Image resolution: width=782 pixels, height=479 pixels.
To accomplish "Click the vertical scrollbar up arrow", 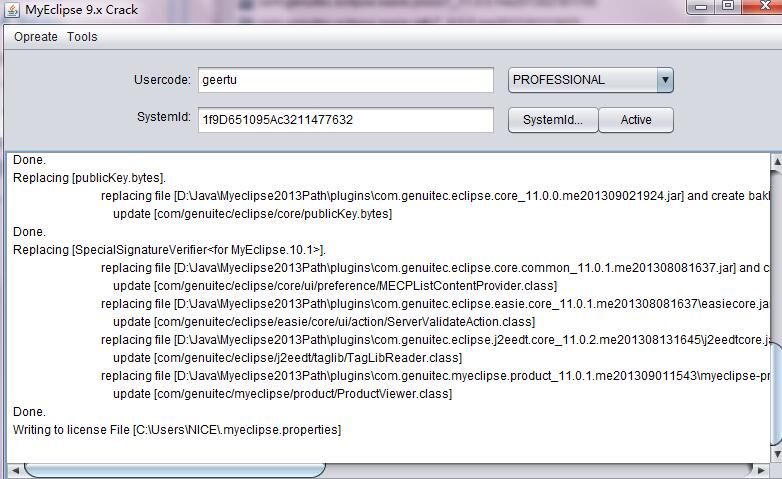I will point(777,161).
